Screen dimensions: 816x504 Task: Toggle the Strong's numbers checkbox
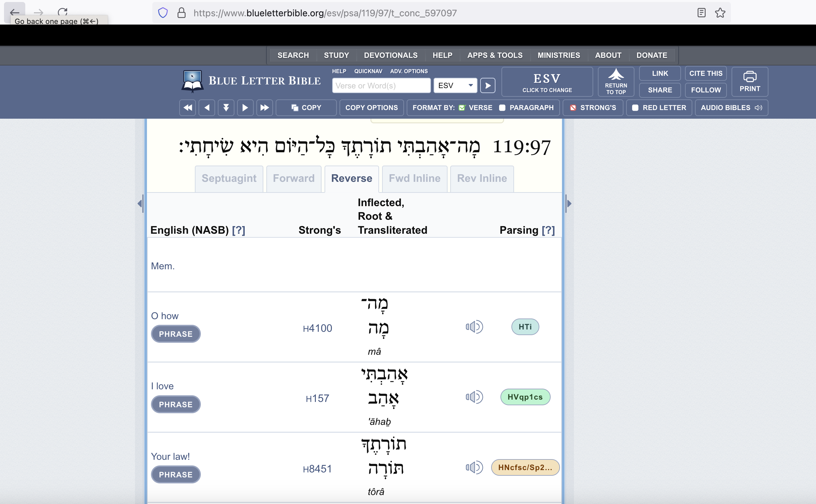pos(573,108)
